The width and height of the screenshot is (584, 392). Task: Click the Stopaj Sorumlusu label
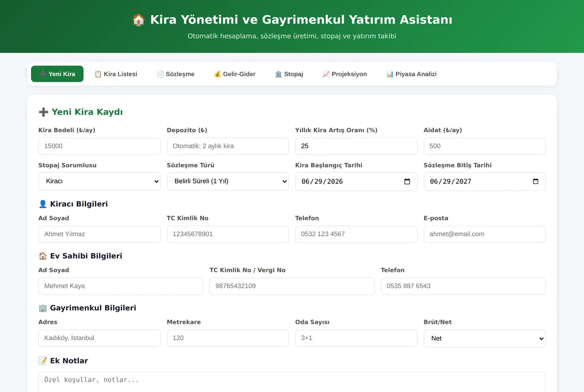68,165
